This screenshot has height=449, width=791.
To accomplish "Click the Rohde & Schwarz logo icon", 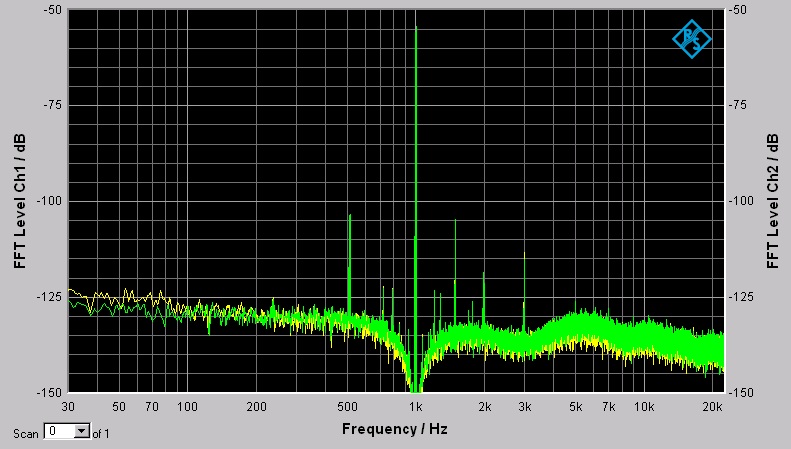I will (691, 39).
